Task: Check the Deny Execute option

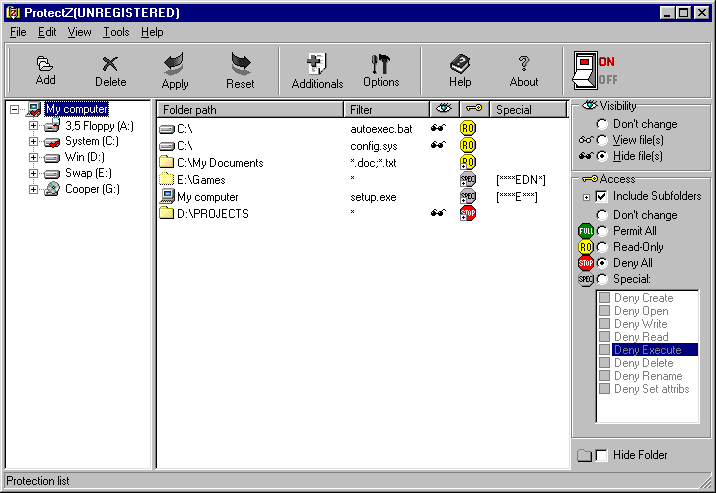Action: 605,350
